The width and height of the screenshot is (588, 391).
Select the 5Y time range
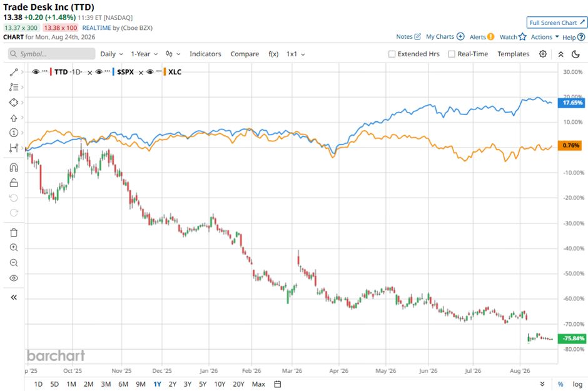203,384
